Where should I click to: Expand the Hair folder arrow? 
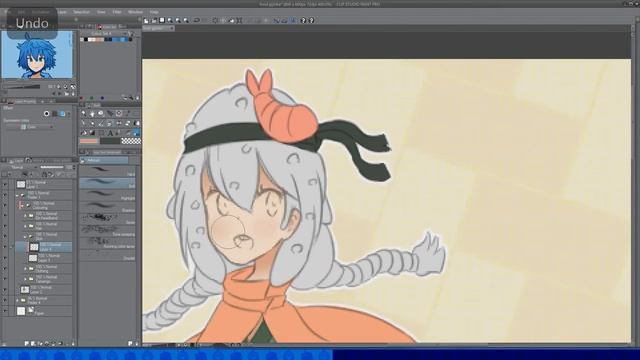(25, 226)
